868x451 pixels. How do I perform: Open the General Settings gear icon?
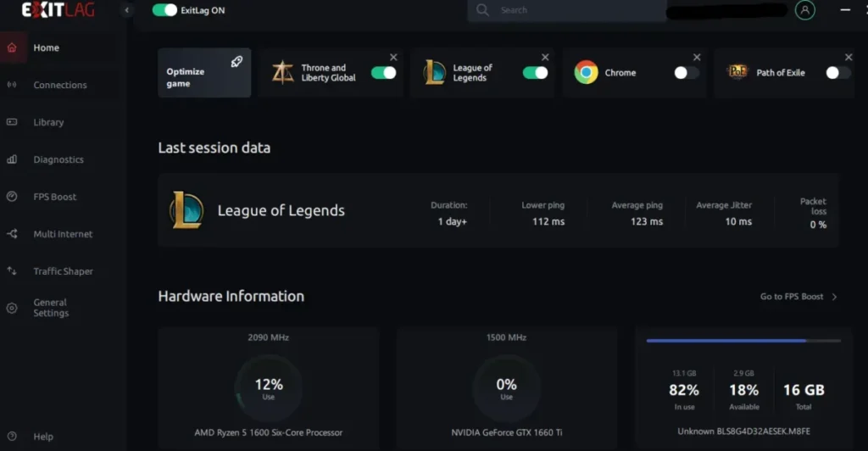12,308
